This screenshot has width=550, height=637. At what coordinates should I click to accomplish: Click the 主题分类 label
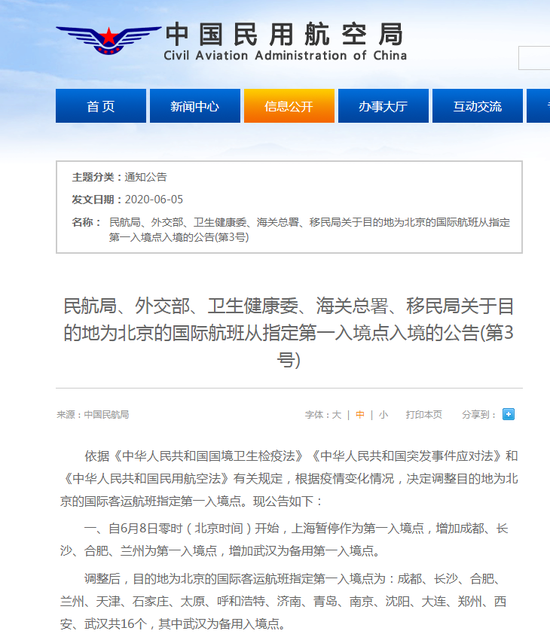click(96, 177)
